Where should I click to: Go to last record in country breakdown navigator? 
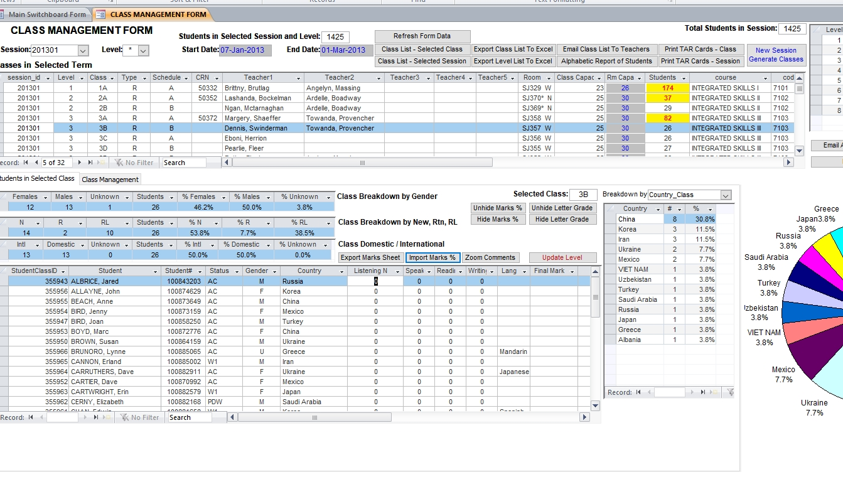(x=703, y=392)
